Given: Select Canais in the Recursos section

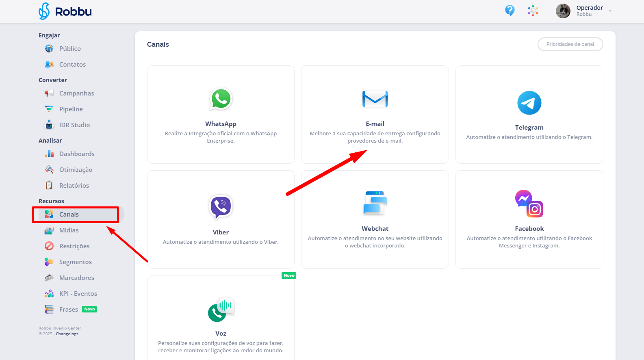Looking at the screenshot, I should (x=69, y=215).
